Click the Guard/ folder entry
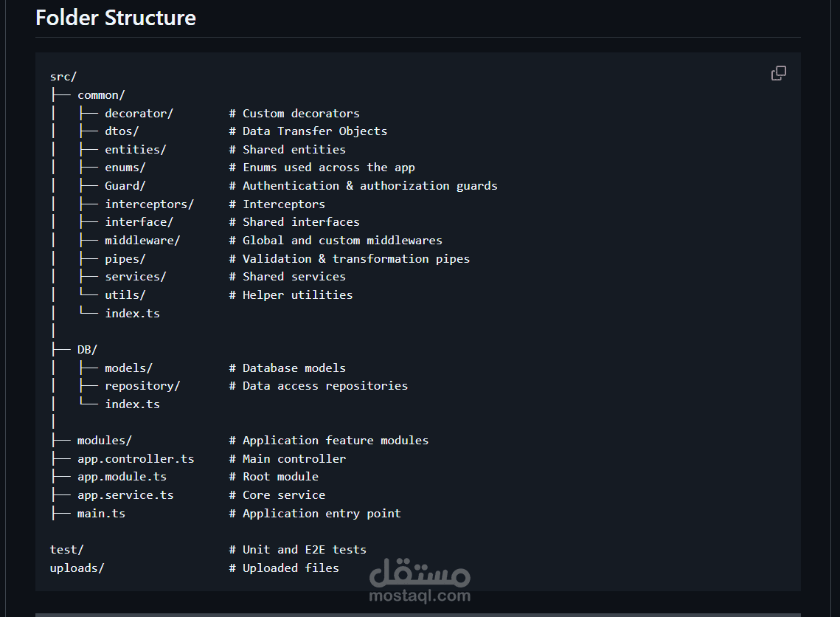This screenshot has height=617, width=840. pos(125,186)
